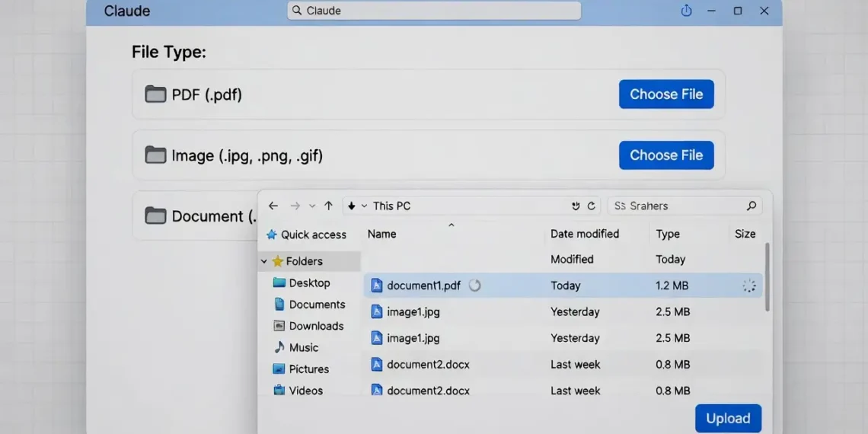Maximize the Claude window
Viewport: 868px width, 434px height.
pyautogui.click(x=738, y=11)
